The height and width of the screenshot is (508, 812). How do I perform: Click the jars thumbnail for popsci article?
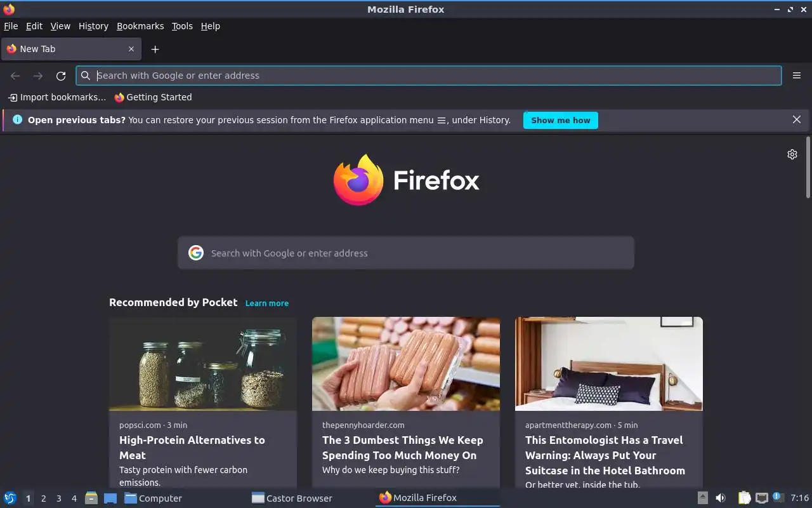(x=203, y=364)
